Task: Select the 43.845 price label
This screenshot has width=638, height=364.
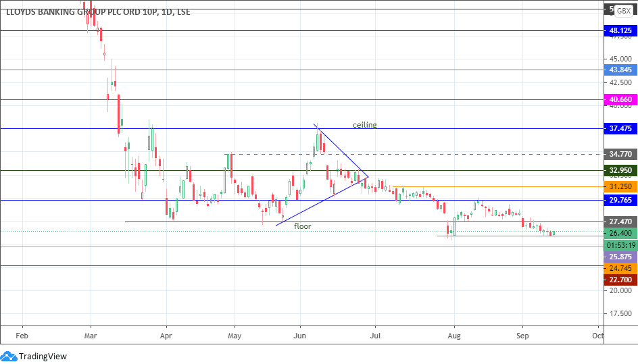Action: point(620,70)
